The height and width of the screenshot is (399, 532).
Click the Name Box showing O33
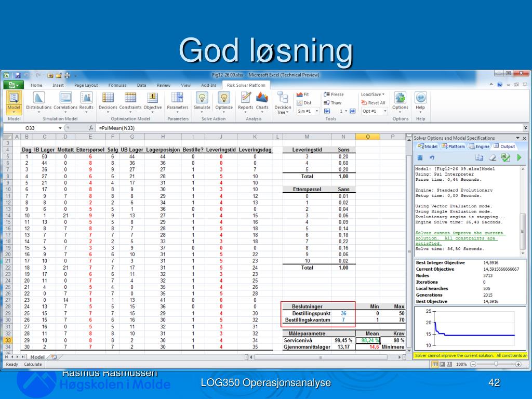pyautogui.click(x=31, y=128)
